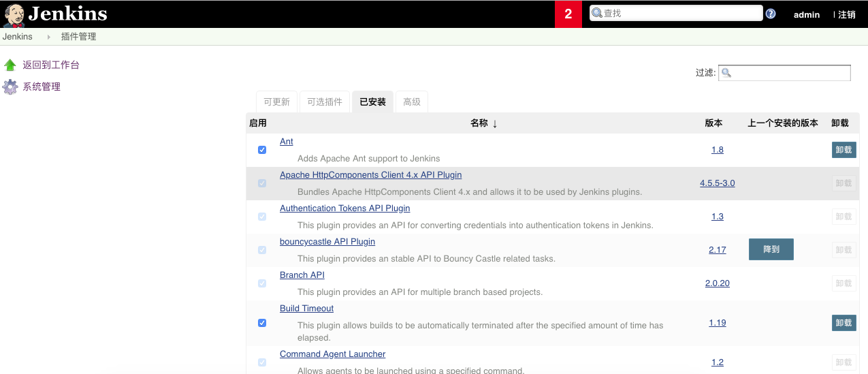Open the 高级 tab

pos(412,102)
